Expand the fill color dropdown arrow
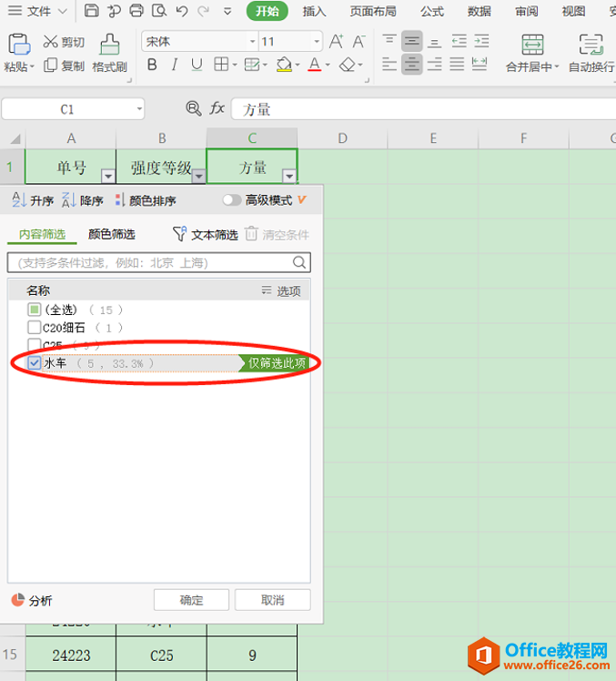 pos(298,66)
